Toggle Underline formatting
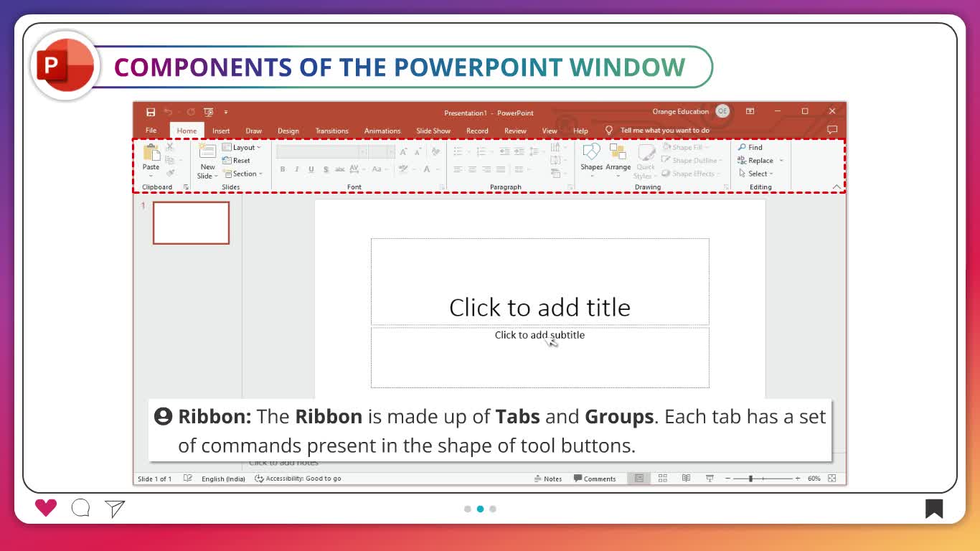This screenshot has width=980, height=551. coord(311,169)
